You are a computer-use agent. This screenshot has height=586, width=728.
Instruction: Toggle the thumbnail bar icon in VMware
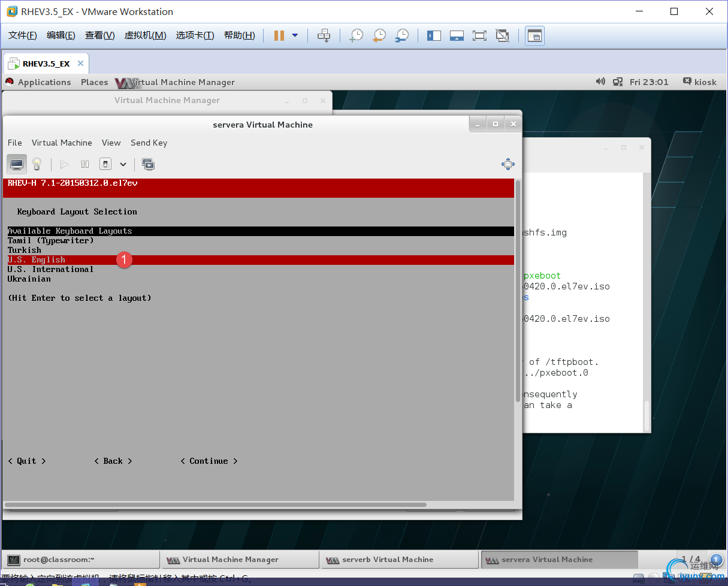pyautogui.click(x=457, y=36)
